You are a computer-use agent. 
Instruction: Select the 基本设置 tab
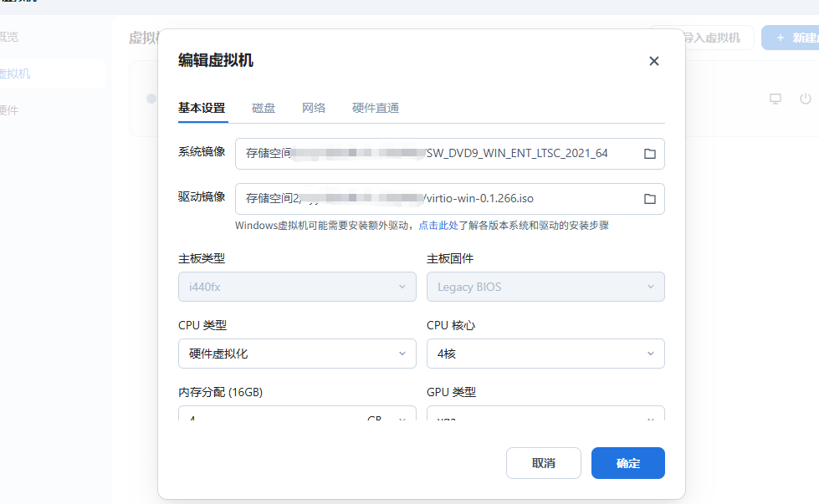point(202,108)
